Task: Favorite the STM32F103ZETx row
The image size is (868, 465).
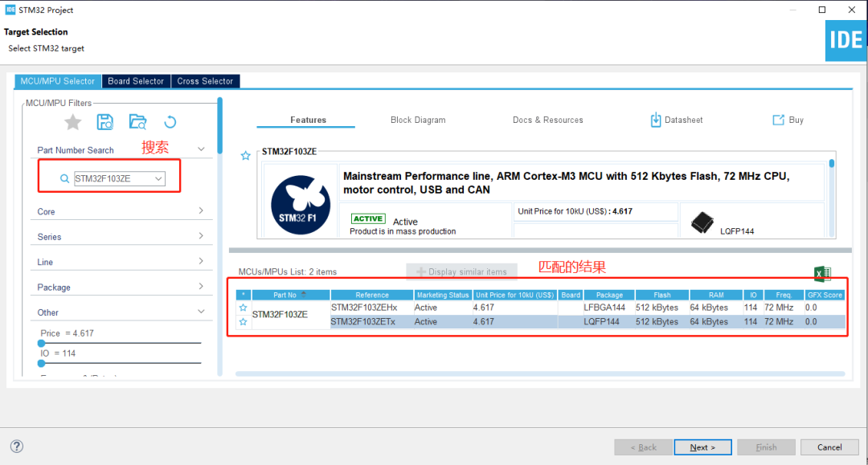Action: (x=243, y=322)
